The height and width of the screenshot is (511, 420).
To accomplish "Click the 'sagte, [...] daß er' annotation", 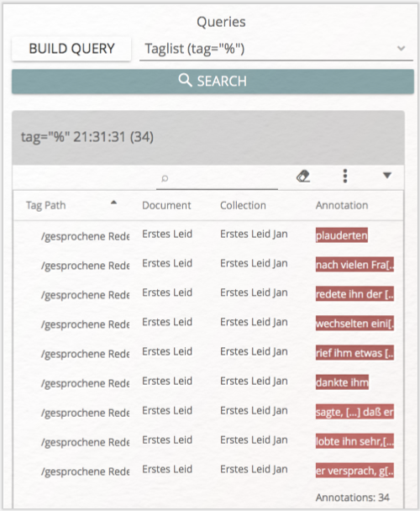I will 354,412.
